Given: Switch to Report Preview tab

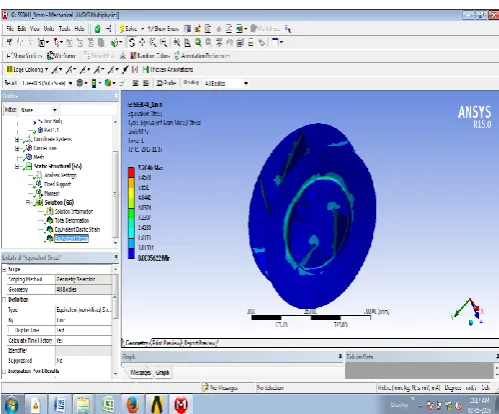Looking at the screenshot, I should 201,343.
